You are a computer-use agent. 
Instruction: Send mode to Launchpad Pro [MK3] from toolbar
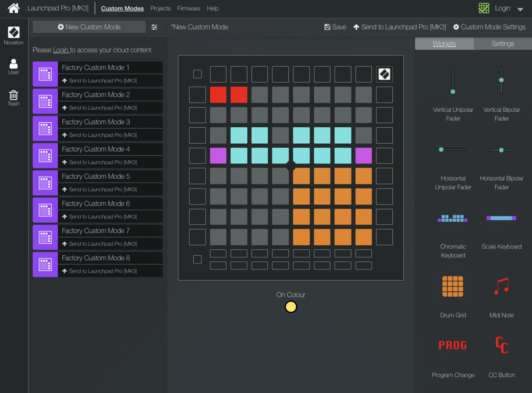coord(400,27)
